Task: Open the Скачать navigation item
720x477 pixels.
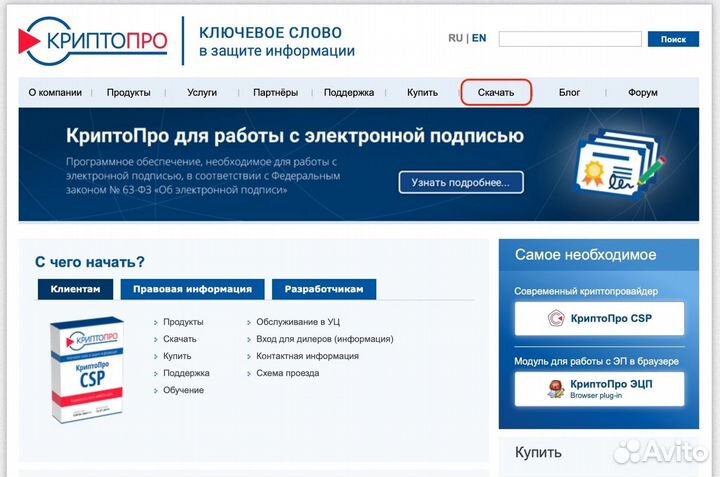Action: (496, 92)
